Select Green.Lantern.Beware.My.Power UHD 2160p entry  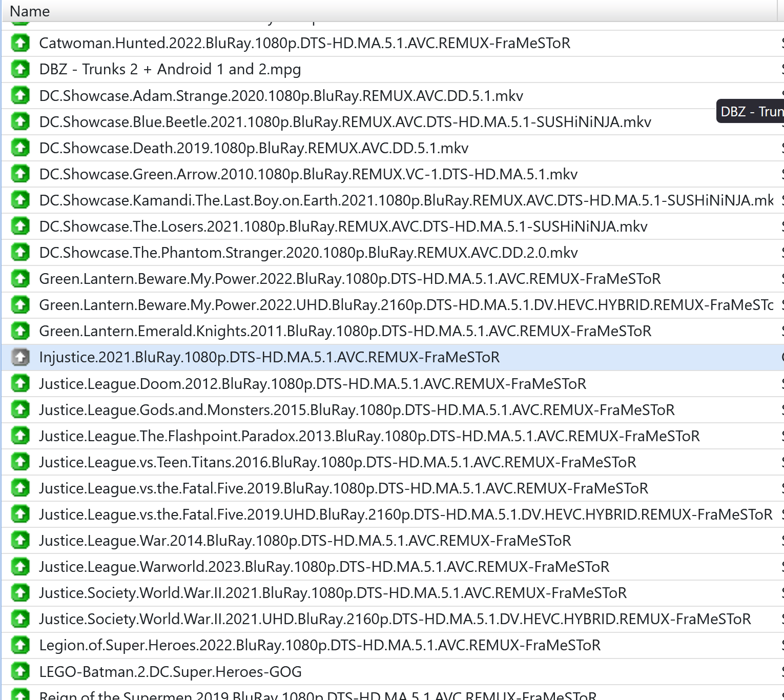pos(406,305)
